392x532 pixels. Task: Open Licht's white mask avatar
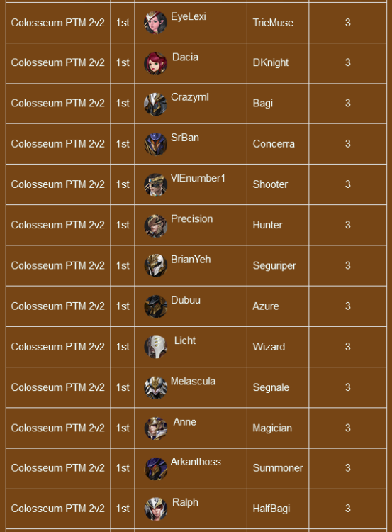click(155, 347)
